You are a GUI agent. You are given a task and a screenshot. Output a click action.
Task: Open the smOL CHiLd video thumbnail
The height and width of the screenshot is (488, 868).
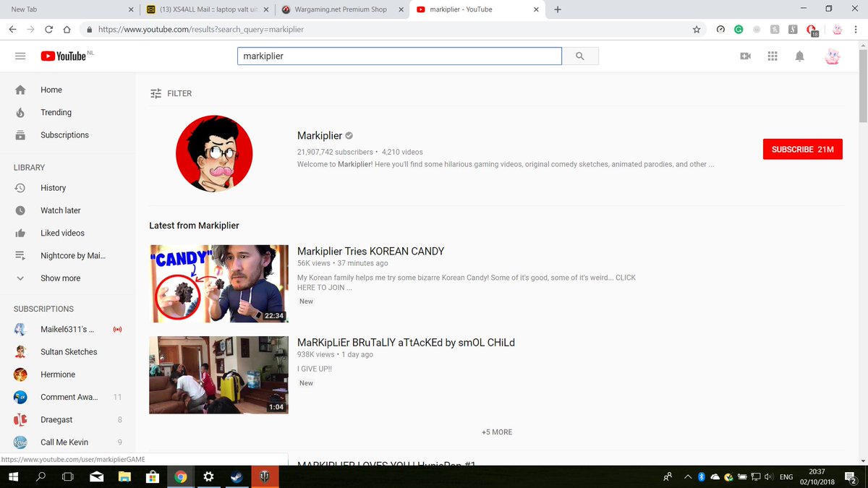(x=218, y=374)
